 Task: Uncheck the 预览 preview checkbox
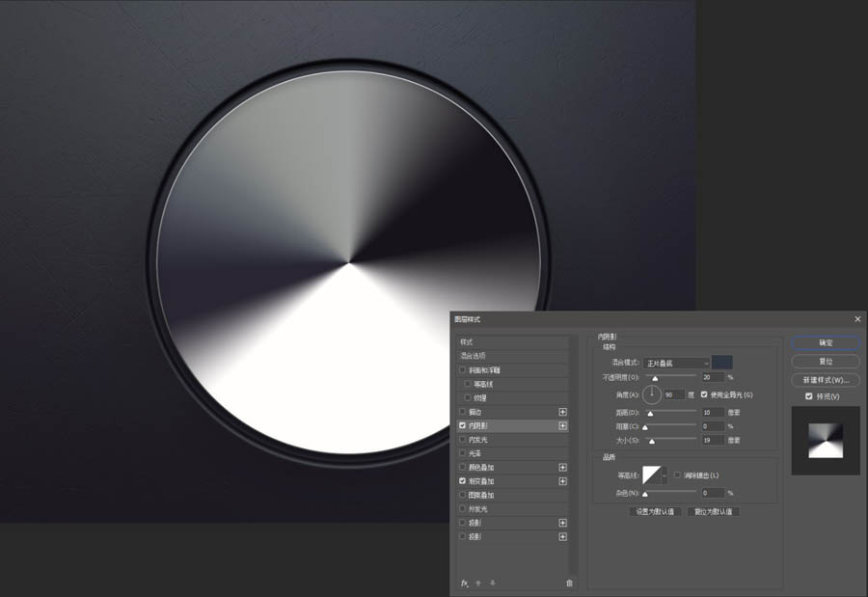coord(808,396)
